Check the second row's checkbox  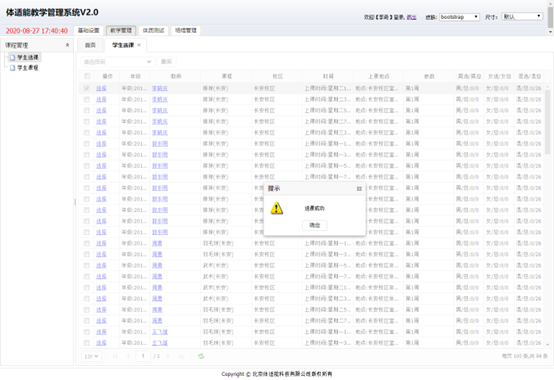(87, 99)
